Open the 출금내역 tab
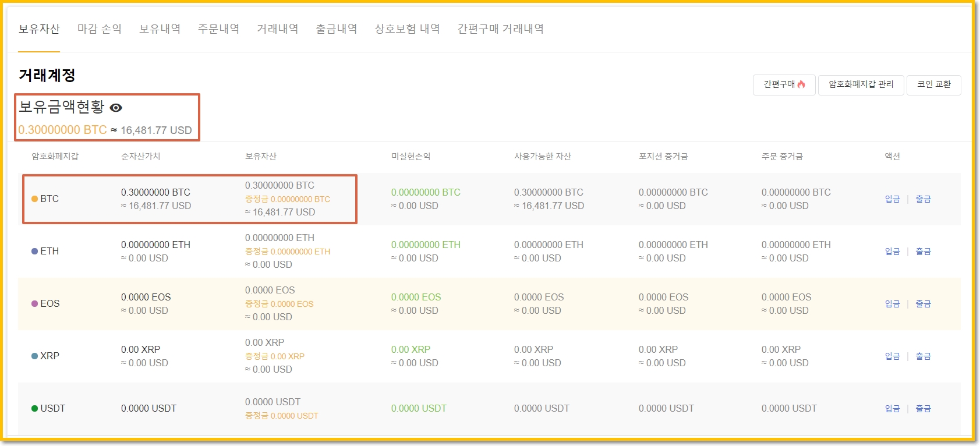Viewport: 980px width, 446px height. (336, 29)
